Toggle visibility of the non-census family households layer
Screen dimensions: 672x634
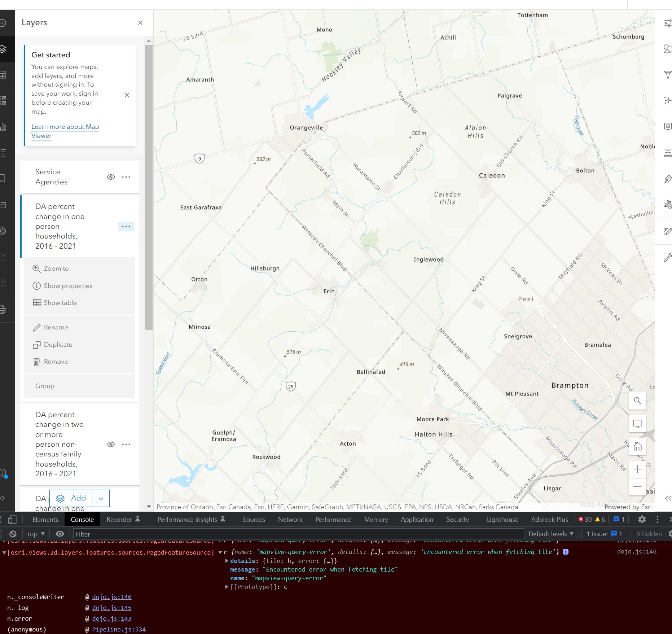point(110,444)
